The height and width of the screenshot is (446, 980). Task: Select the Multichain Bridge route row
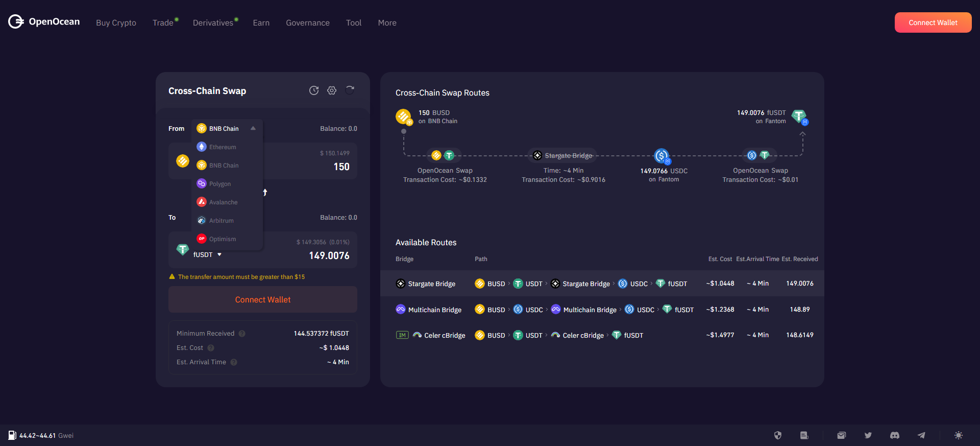(602, 310)
